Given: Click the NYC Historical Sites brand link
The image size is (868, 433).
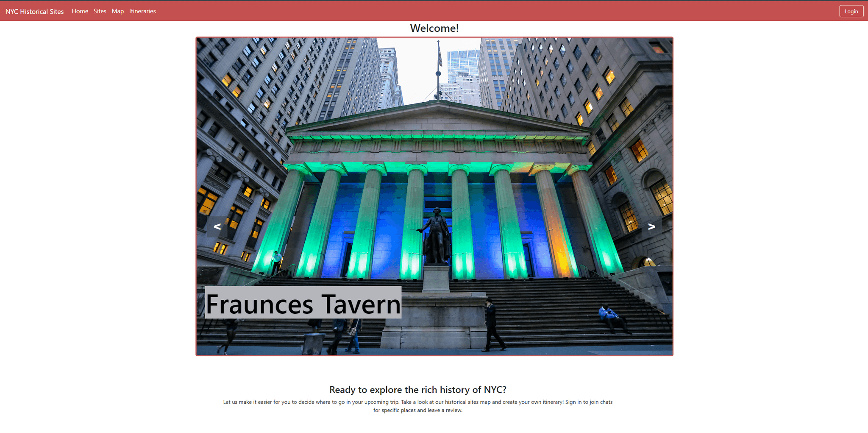Looking at the screenshot, I should click(x=35, y=11).
